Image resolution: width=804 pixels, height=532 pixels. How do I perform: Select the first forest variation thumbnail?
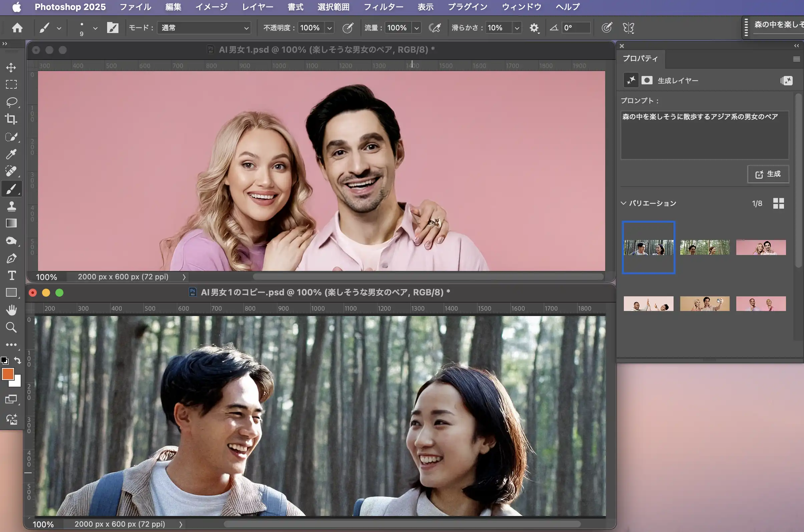tap(649, 247)
